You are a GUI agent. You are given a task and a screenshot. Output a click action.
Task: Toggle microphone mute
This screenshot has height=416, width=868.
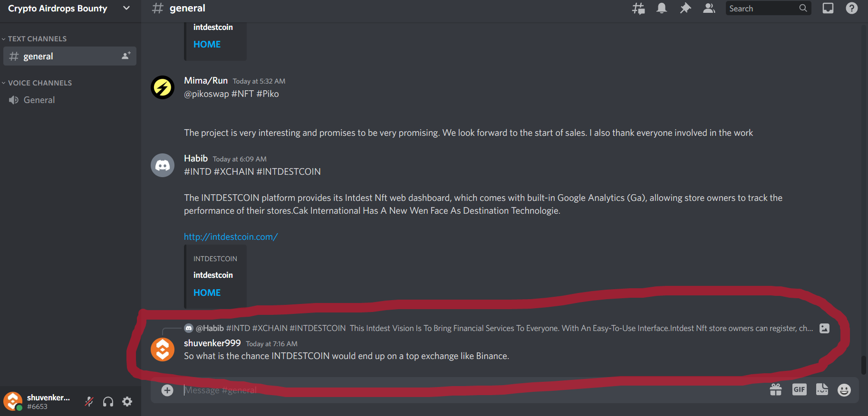(89, 402)
